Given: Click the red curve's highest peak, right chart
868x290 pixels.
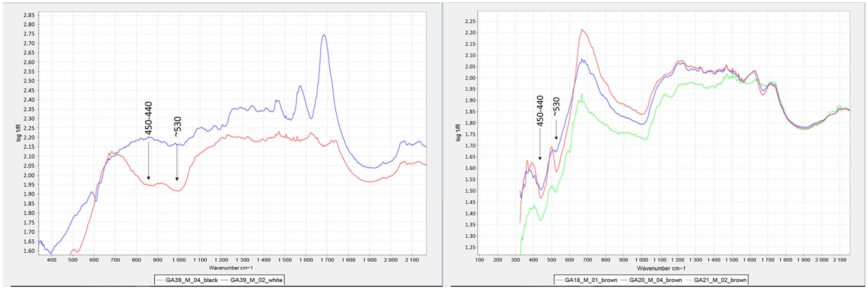Looking at the screenshot, I should pyautogui.click(x=582, y=30).
